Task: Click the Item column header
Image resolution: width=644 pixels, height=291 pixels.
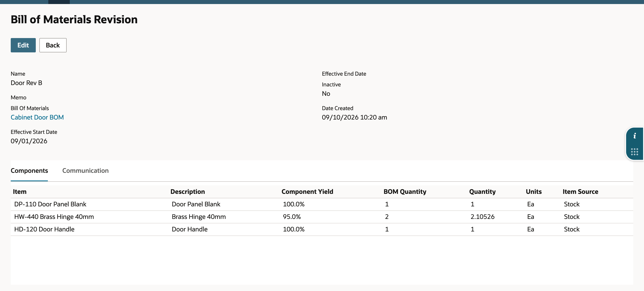Action: click(x=20, y=192)
